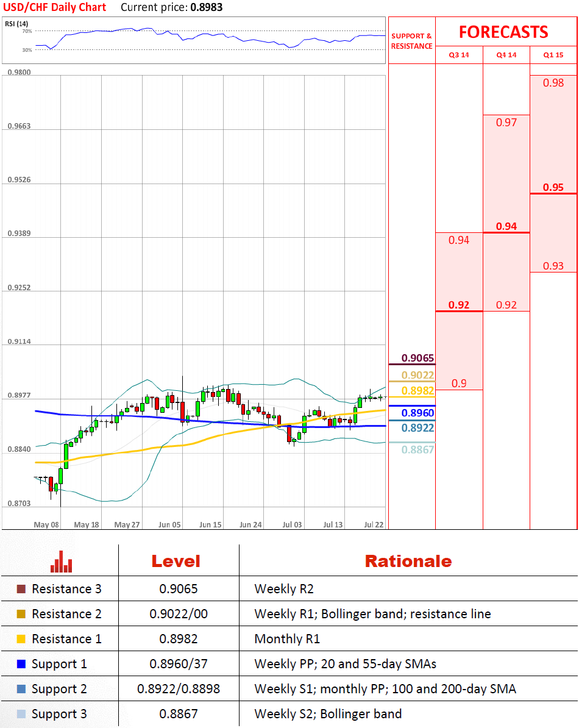The width and height of the screenshot is (579, 728).
Task: Select the bold 0.95 forecast in Q1 15
Action: (553, 187)
